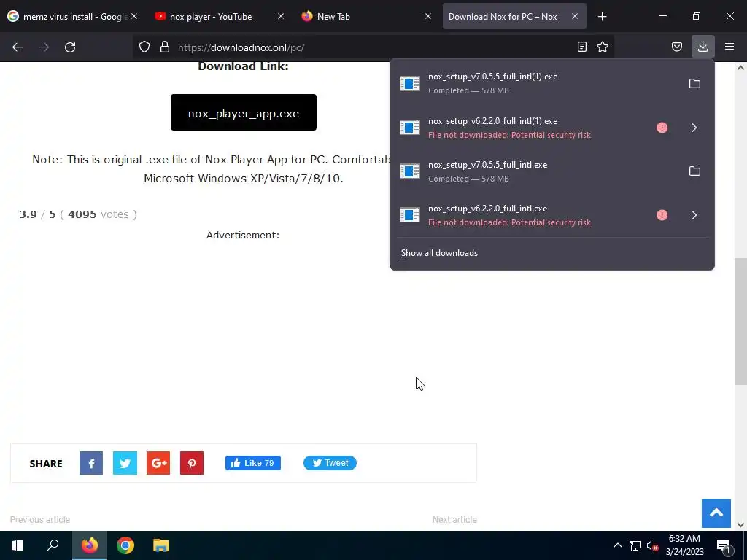Open network status tray icon
Viewport: 747px width, 560px height.
tap(635, 545)
